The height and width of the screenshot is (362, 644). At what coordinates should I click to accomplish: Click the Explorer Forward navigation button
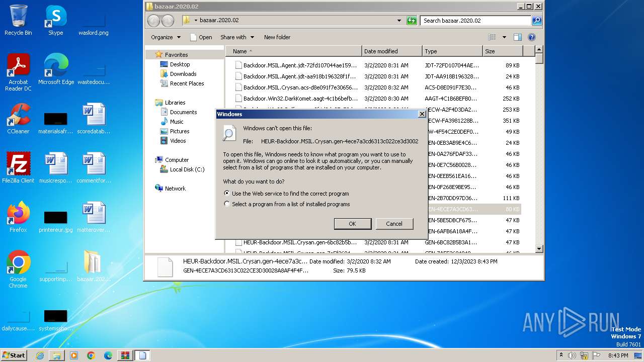[168, 21]
